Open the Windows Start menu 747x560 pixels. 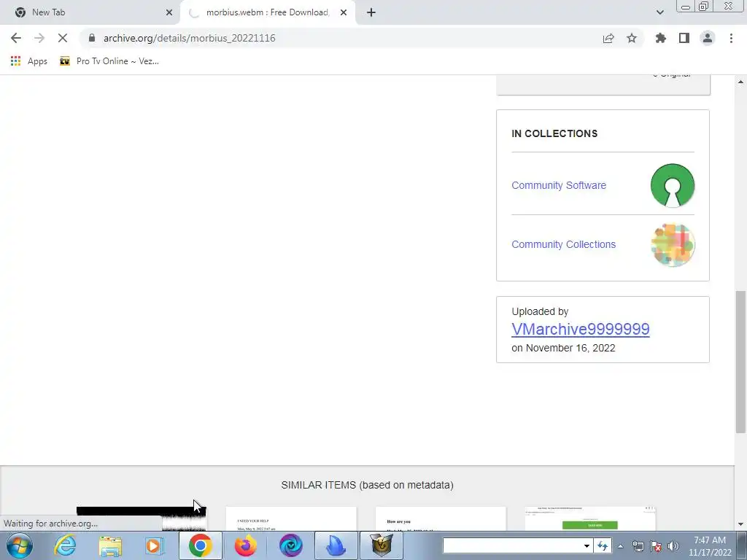pos(20,545)
